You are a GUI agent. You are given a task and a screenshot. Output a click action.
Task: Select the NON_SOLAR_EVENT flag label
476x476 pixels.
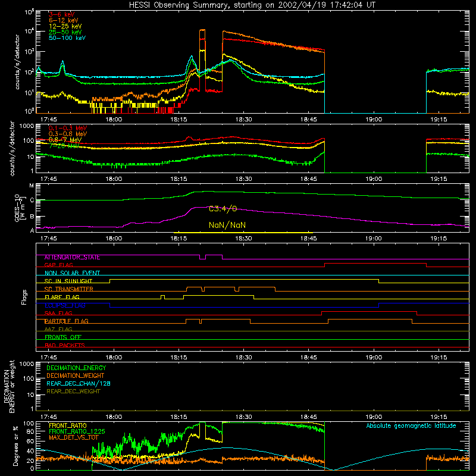coord(72,273)
